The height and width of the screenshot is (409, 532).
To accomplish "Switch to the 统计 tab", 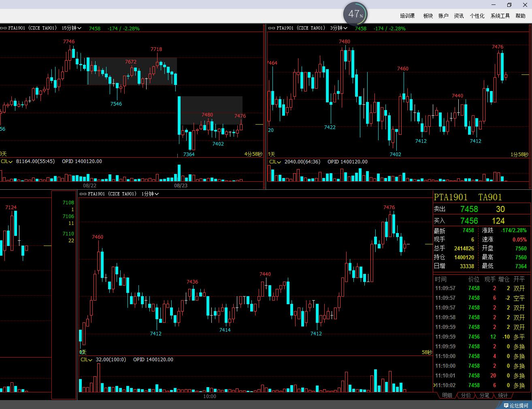I will click(503, 395).
